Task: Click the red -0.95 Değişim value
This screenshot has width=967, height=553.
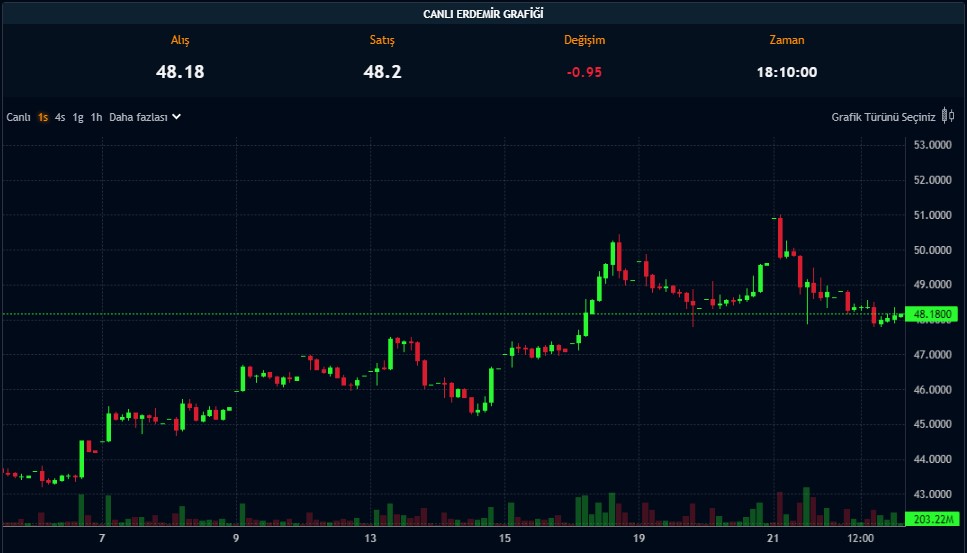Action: click(x=584, y=72)
